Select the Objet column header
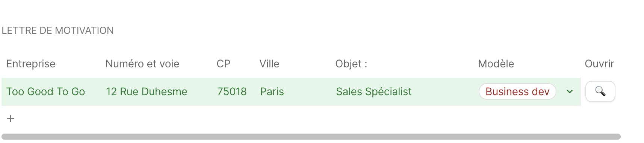The image size is (644, 143). click(351, 64)
